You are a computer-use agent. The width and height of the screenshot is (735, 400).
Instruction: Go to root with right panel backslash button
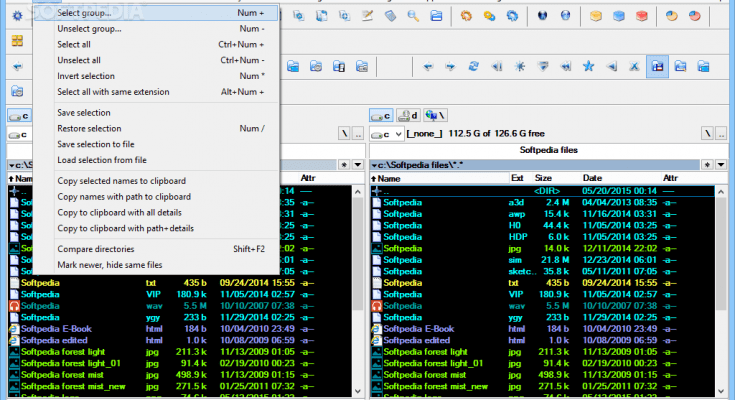(x=707, y=134)
